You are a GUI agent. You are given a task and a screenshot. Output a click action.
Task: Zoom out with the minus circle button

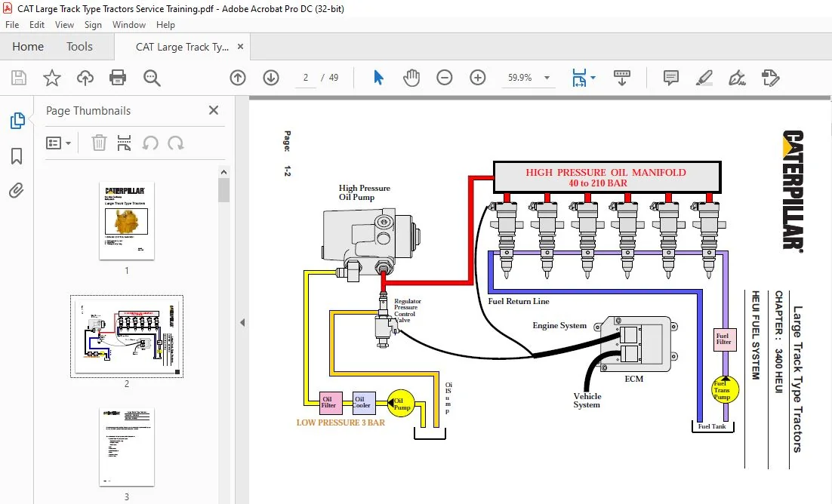click(x=445, y=78)
